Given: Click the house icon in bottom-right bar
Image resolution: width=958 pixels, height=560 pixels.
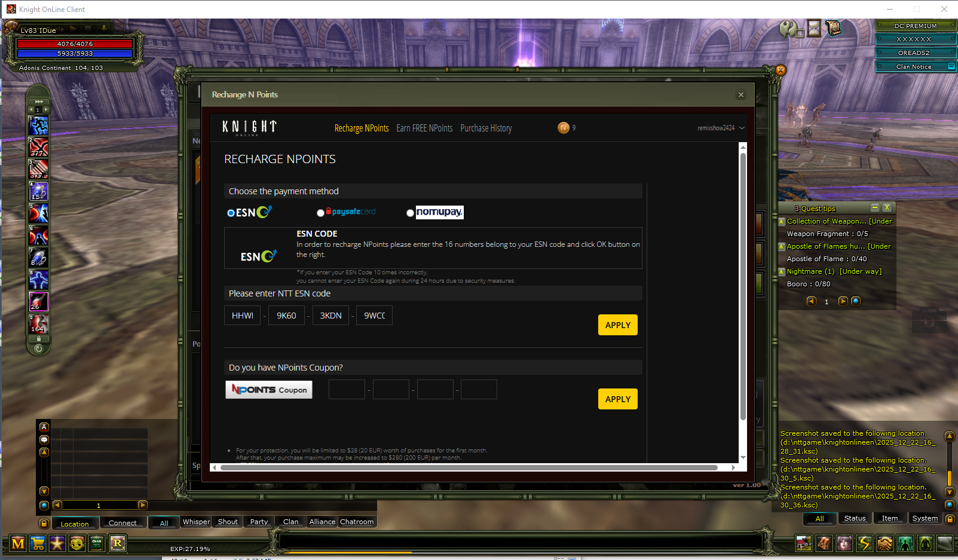Looking at the screenshot, I should pos(804,543).
